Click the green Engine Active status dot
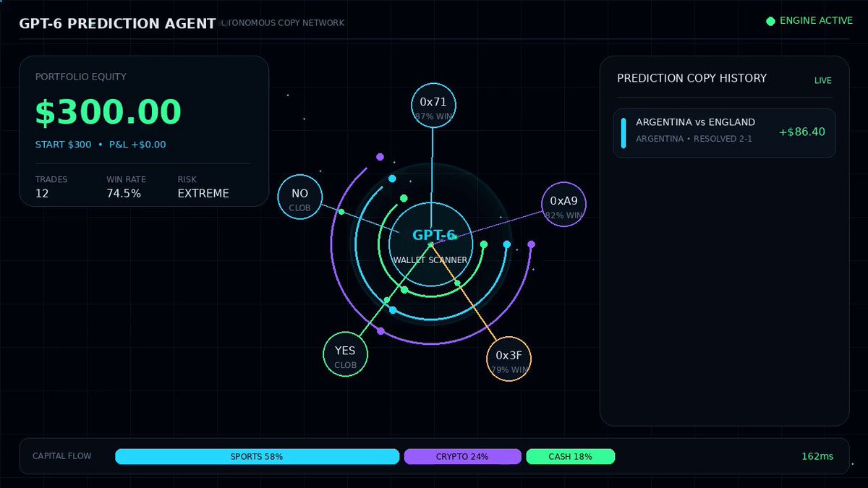 click(770, 21)
